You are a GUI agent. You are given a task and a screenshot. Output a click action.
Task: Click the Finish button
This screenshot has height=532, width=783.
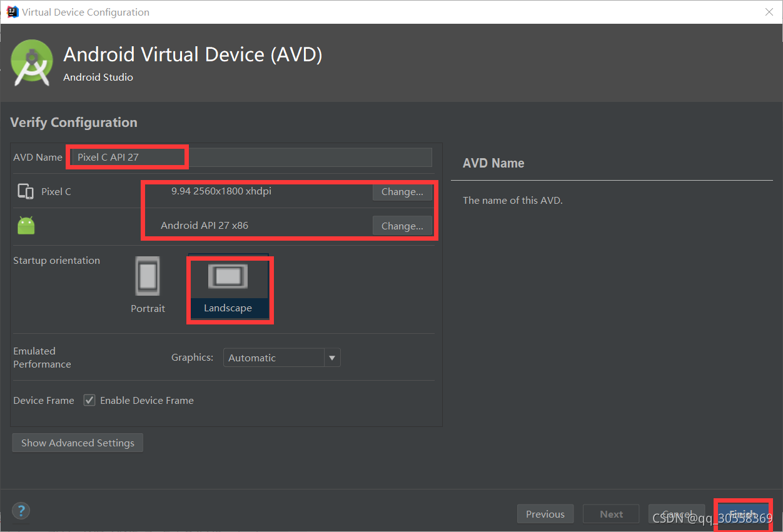pyautogui.click(x=743, y=514)
